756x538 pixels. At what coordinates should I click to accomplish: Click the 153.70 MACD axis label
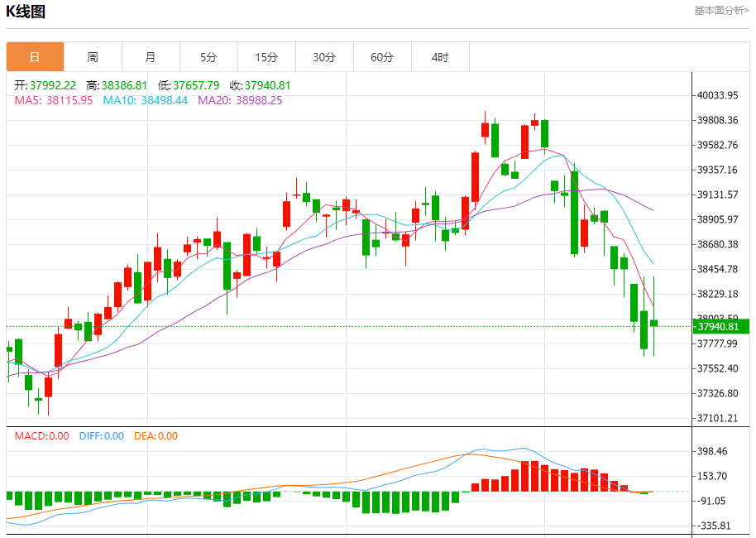pyautogui.click(x=712, y=476)
